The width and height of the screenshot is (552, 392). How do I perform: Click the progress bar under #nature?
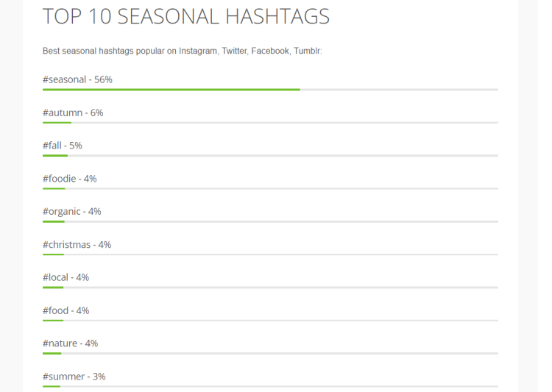coord(270,353)
